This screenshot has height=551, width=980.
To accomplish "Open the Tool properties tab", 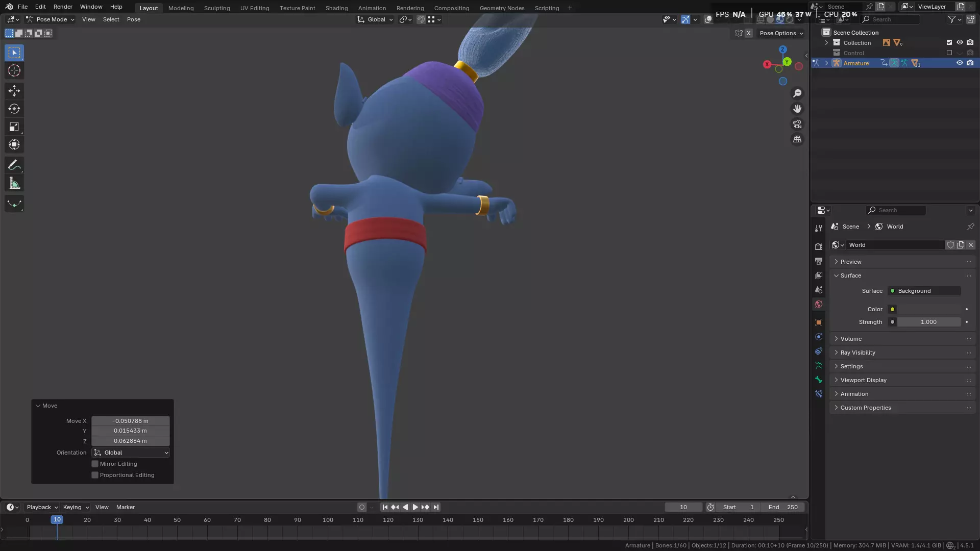I will click(819, 228).
